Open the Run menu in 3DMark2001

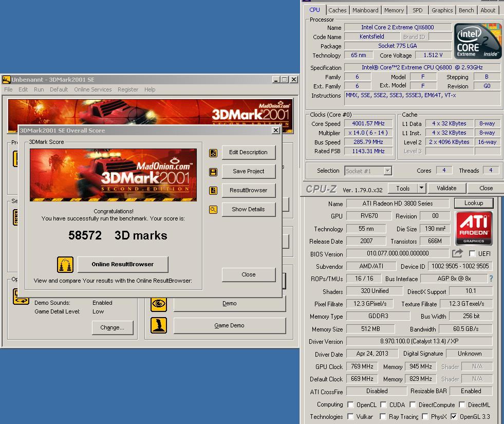(x=39, y=89)
